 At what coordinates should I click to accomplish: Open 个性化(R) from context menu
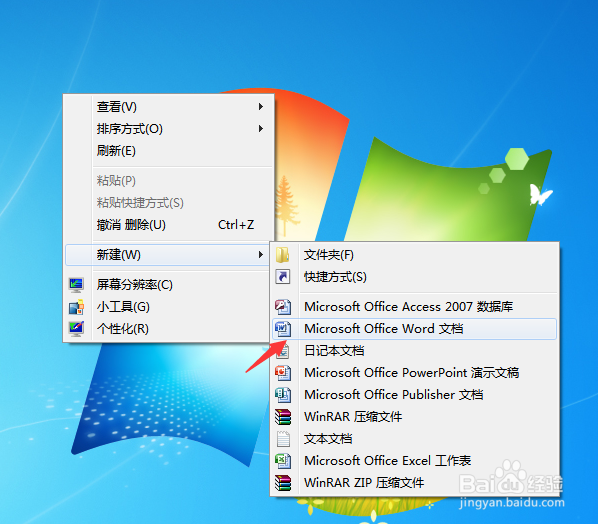[x=168, y=329]
